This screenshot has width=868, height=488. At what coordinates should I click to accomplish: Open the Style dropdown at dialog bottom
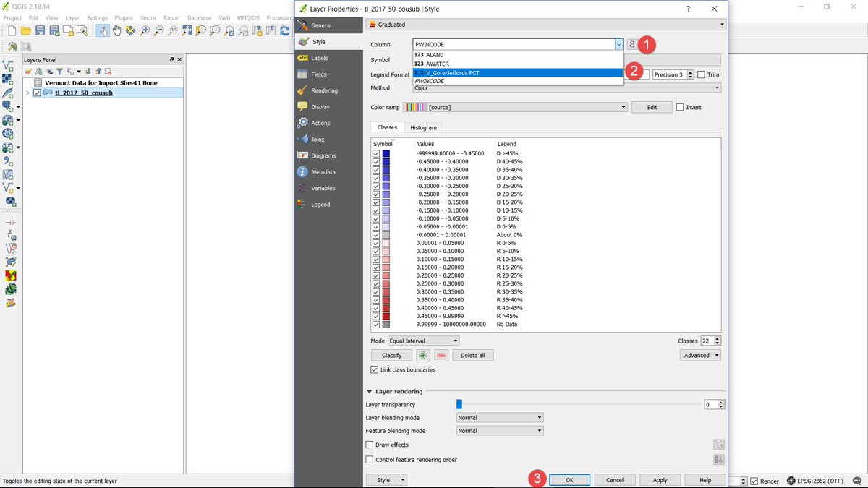point(387,480)
